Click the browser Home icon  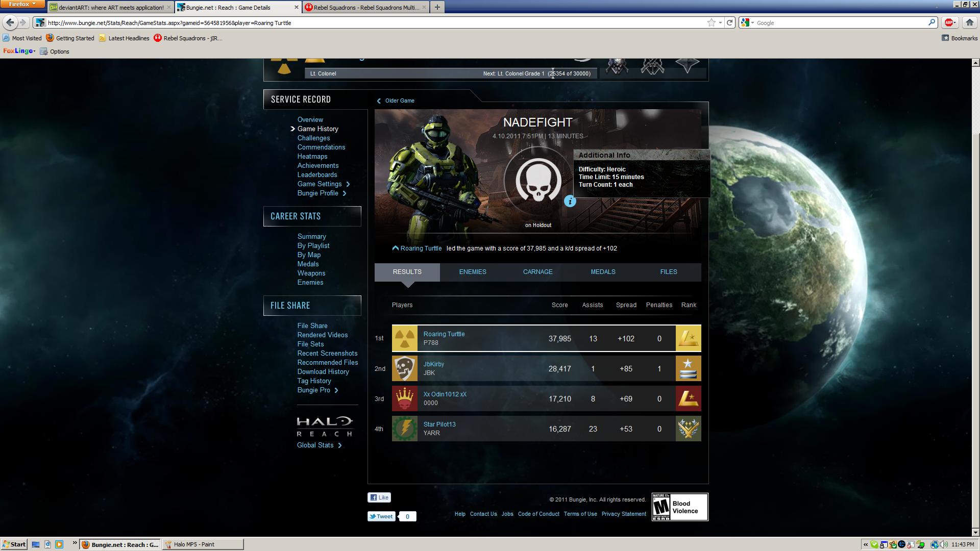coord(969,22)
